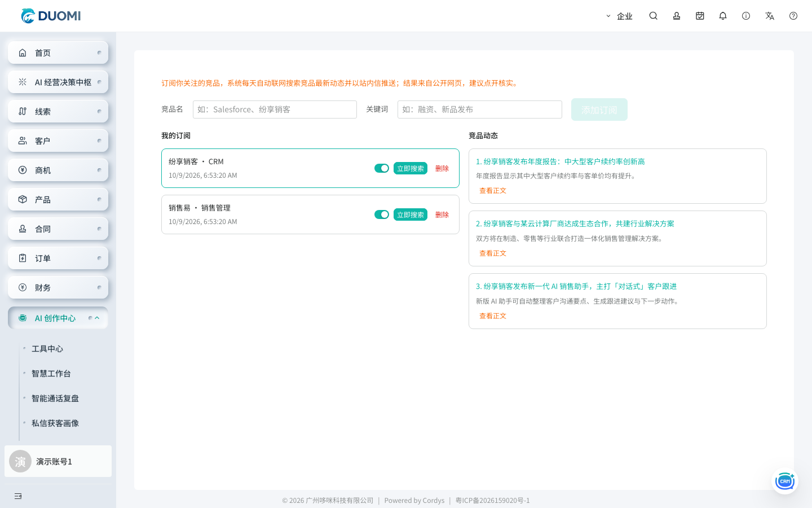The height and width of the screenshot is (508, 812).
Task: Focus the 竞品名 input field
Action: point(275,110)
